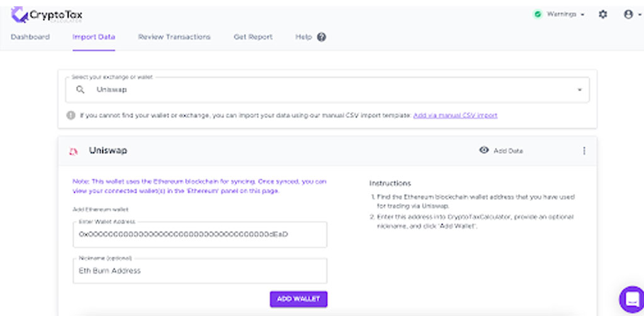Toggle the eye icon beside Add Data
The width and height of the screenshot is (644, 316).
[x=484, y=150]
